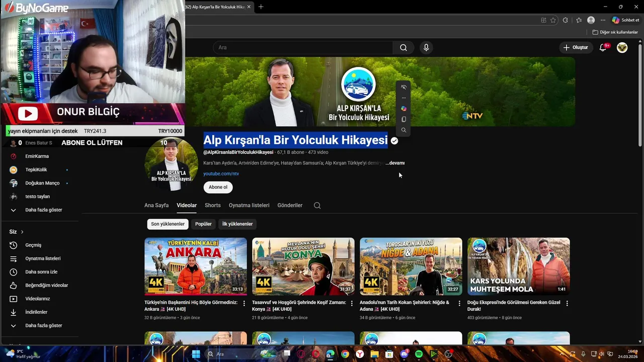Open the youtube.com/ntv link
Screen dimensions: 644x362
tap(221, 173)
